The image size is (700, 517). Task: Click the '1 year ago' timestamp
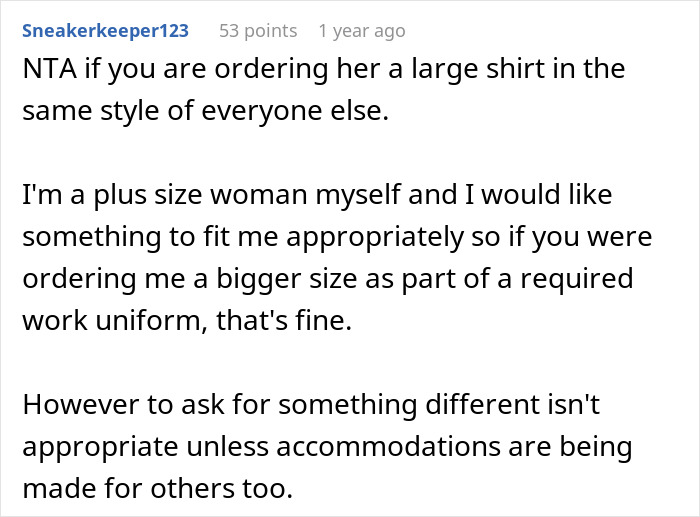tap(361, 30)
